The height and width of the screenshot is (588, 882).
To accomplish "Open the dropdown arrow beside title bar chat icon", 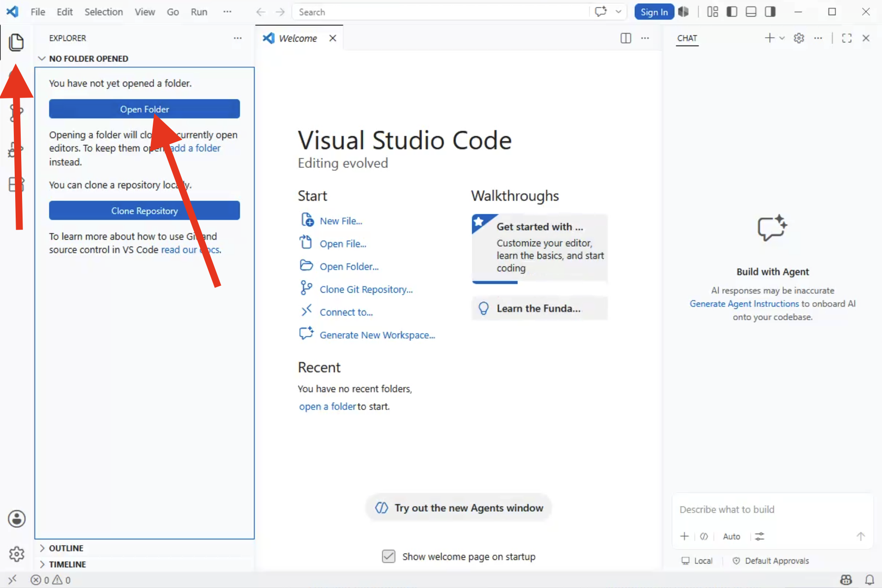I will tap(618, 12).
